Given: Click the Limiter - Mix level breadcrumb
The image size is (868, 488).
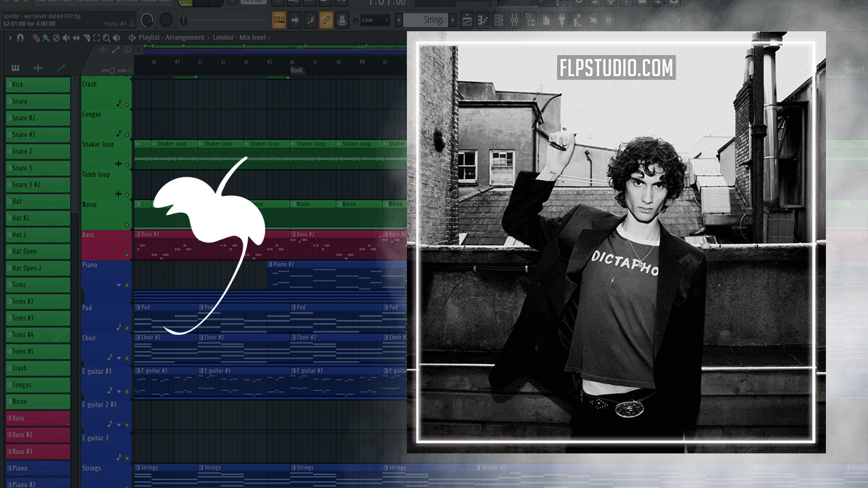Looking at the screenshot, I should coord(239,38).
